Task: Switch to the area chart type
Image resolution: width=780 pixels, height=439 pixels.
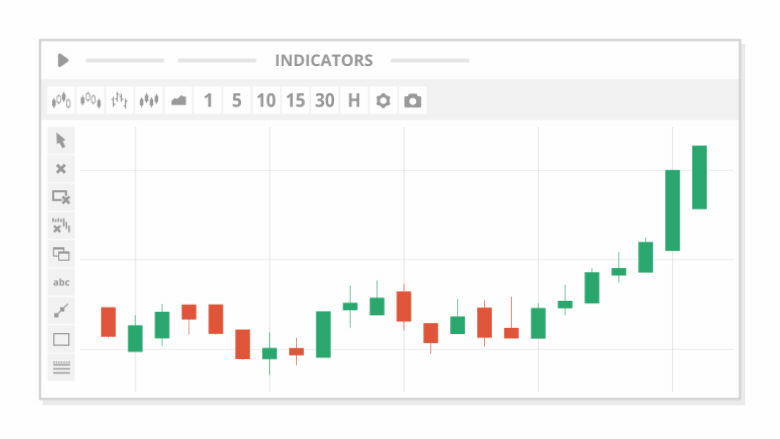Action: pyautogui.click(x=179, y=100)
